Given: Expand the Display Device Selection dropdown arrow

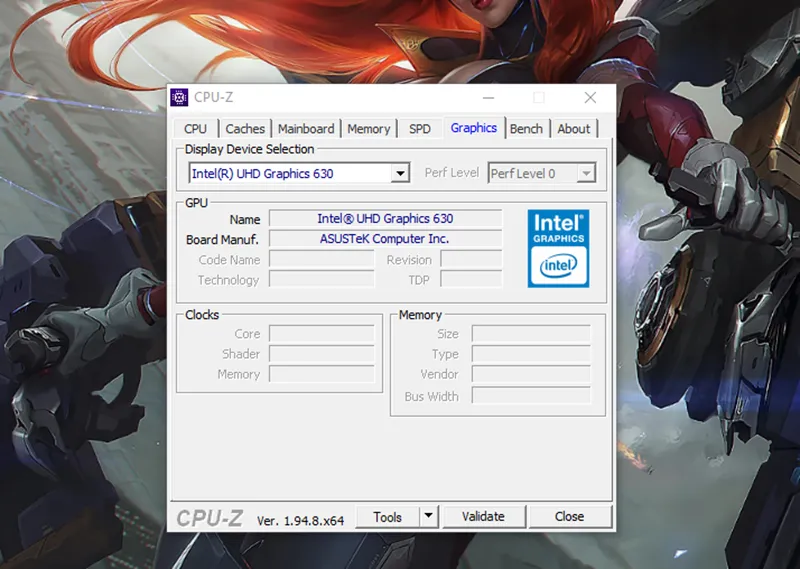Looking at the screenshot, I should click(x=401, y=174).
